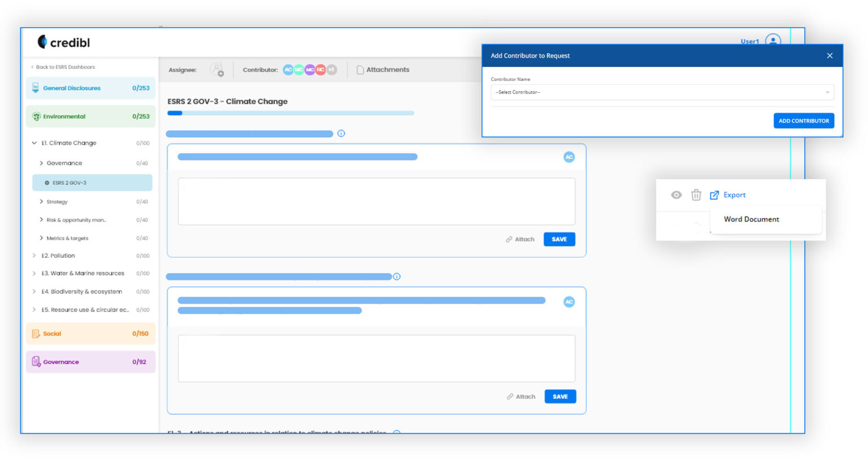Click the AC contributor avatar icon
Image resolution: width=868 pixels, height=462 pixels.
288,70
